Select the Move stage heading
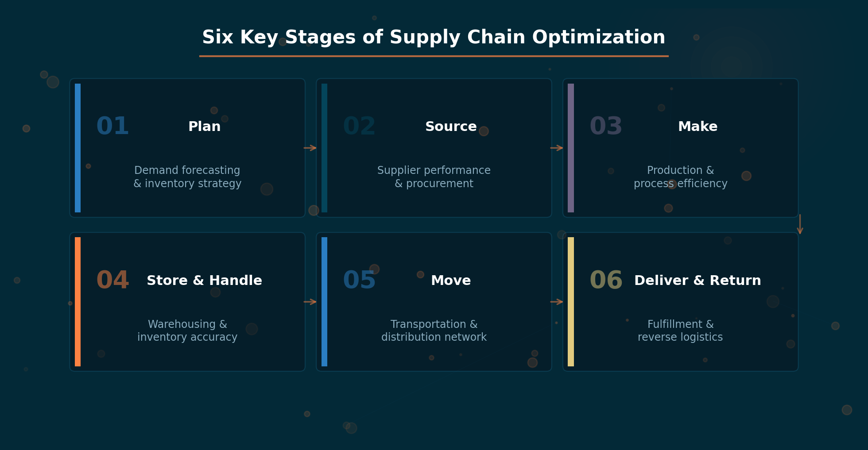Image resolution: width=868 pixels, height=450 pixels. click(x=451, y=281)
